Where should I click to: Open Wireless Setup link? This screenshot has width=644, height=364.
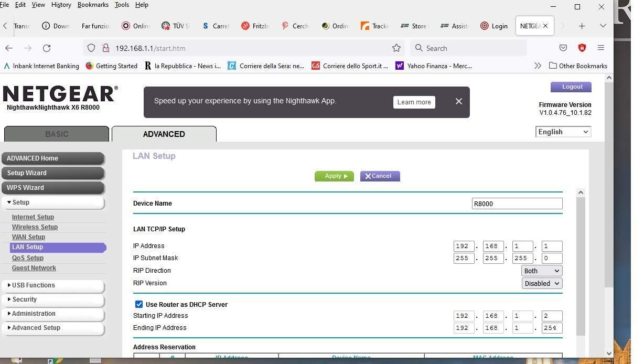35,227
